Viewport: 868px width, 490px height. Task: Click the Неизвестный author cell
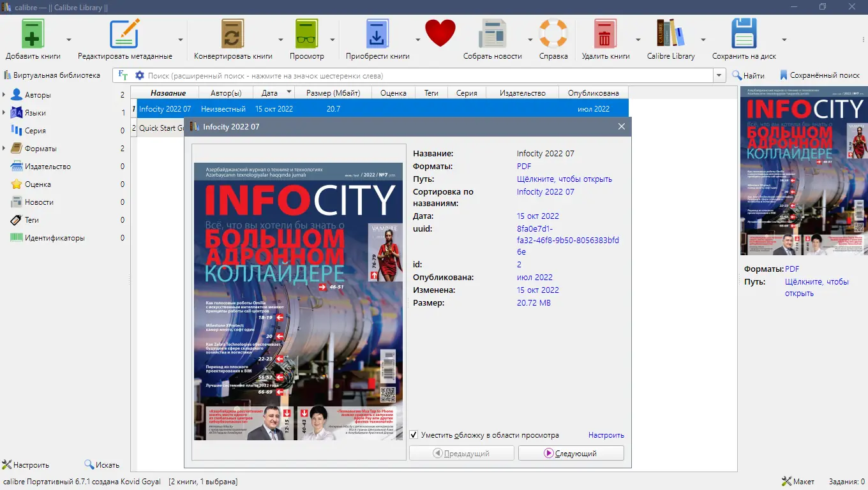pos(223,109)
